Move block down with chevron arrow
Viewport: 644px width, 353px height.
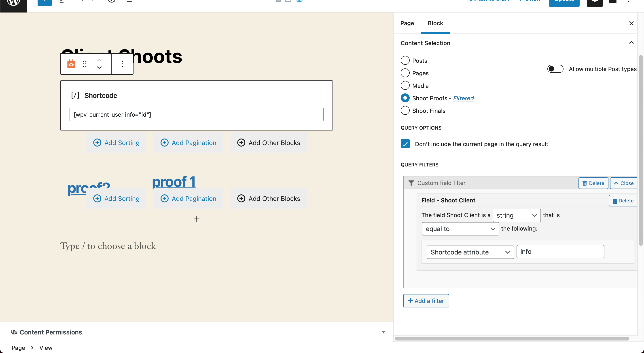coord(99,68)
